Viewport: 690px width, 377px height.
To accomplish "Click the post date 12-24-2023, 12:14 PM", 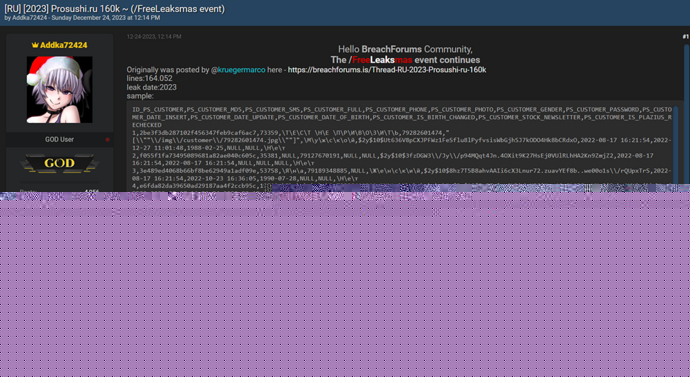I will (154, 37).
